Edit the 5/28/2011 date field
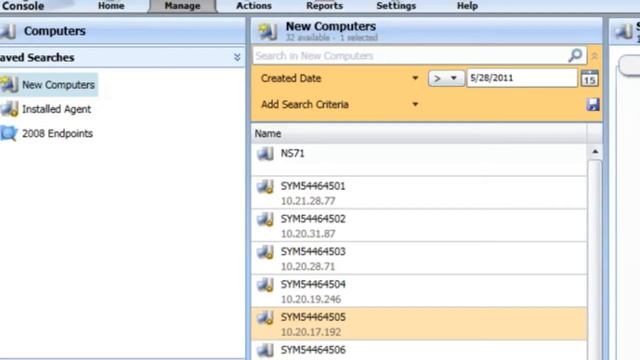The image size is (640, 360). tap(521, 78)
